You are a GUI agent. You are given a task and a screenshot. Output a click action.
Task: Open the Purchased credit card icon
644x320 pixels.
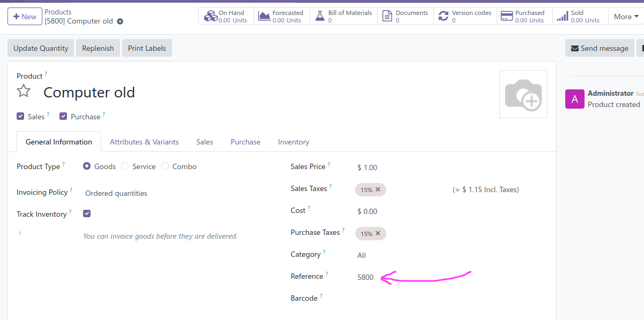click(506, 16)
